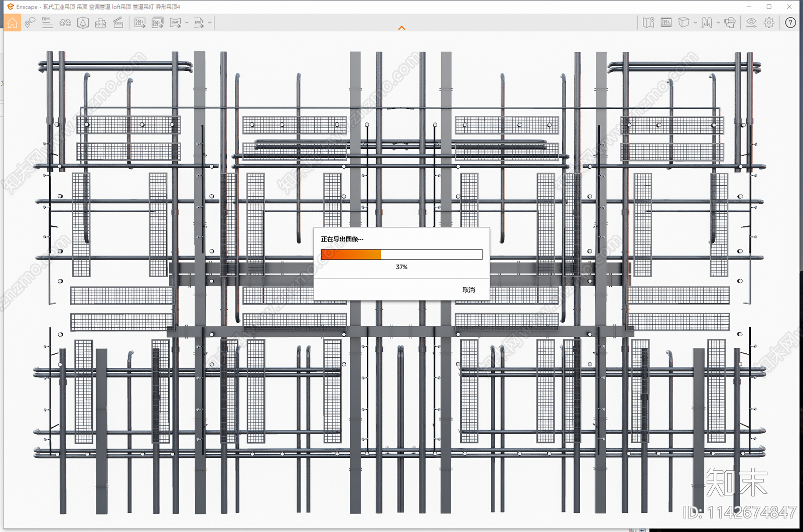
Task: Minimize the Enscape window
Action: [x=749, y=7]
